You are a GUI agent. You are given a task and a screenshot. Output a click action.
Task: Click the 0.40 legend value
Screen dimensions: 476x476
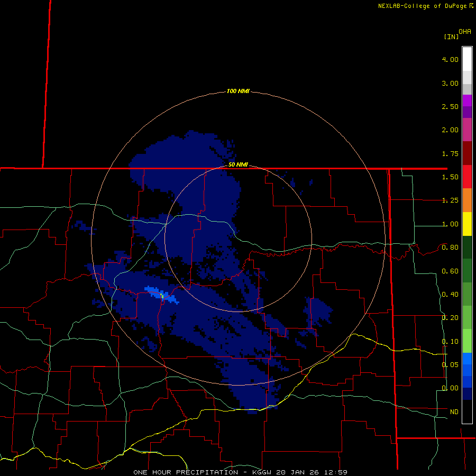coord(450,295)
